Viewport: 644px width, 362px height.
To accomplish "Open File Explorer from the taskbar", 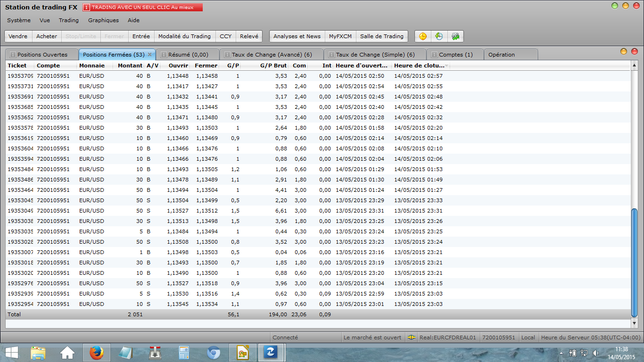I will pyautogui.click(x=38, y=353).
